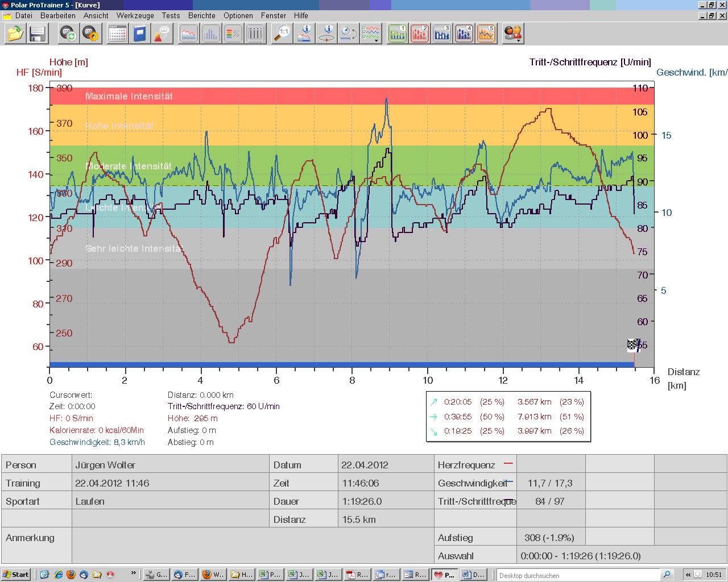728x582 pixels.
Task: Open the user switch dropdown
Action: pyautogui.click(x=513, y=34)
